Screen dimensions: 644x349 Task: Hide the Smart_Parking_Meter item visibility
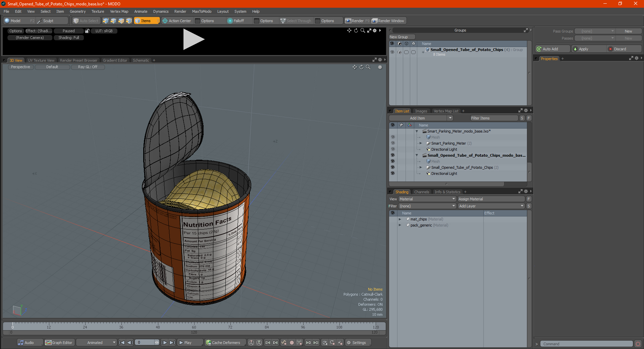392,143
